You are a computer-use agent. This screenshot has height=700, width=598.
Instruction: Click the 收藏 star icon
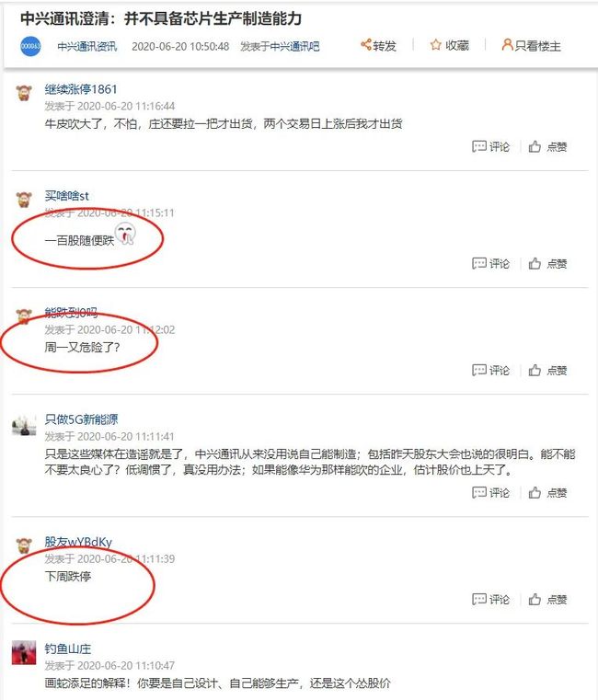click(435, 45)
